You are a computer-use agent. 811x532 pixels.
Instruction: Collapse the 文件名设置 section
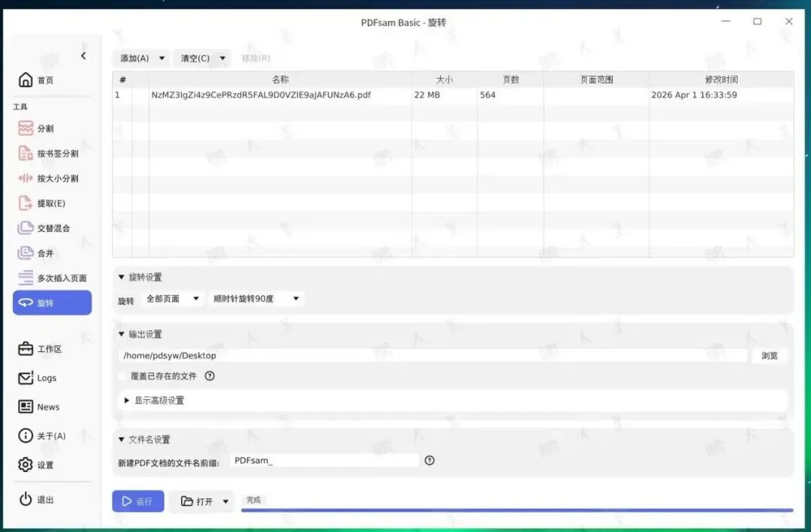[x=121, y=440]
